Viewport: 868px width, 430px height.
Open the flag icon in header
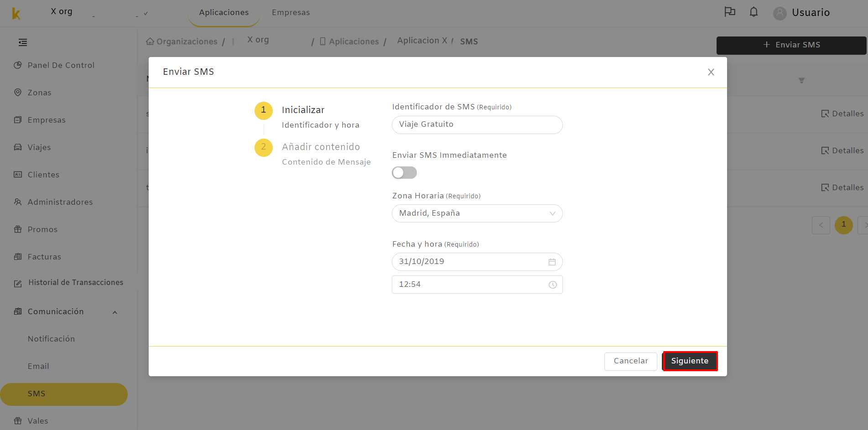(x=730, y=12)
